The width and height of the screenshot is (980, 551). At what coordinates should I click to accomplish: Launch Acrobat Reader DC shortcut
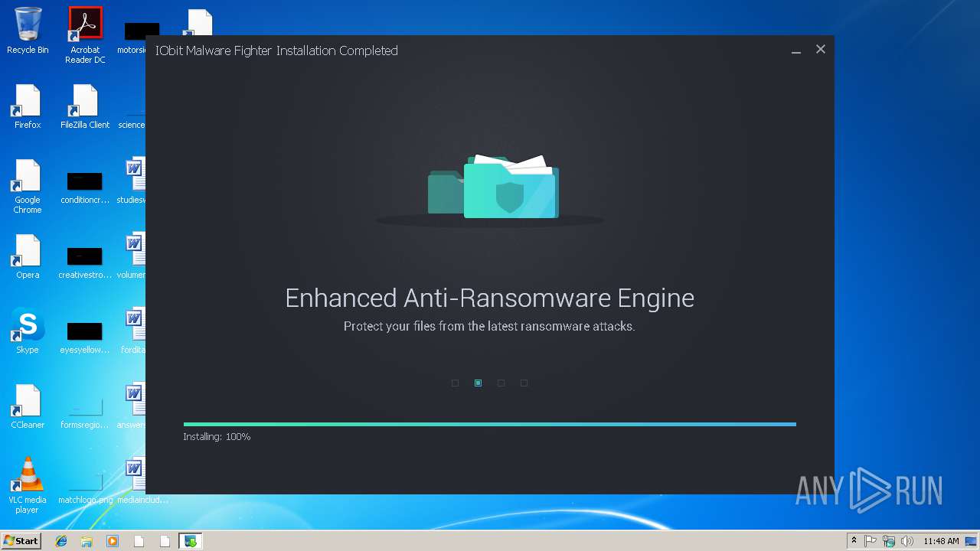click(x=85, y=35)
